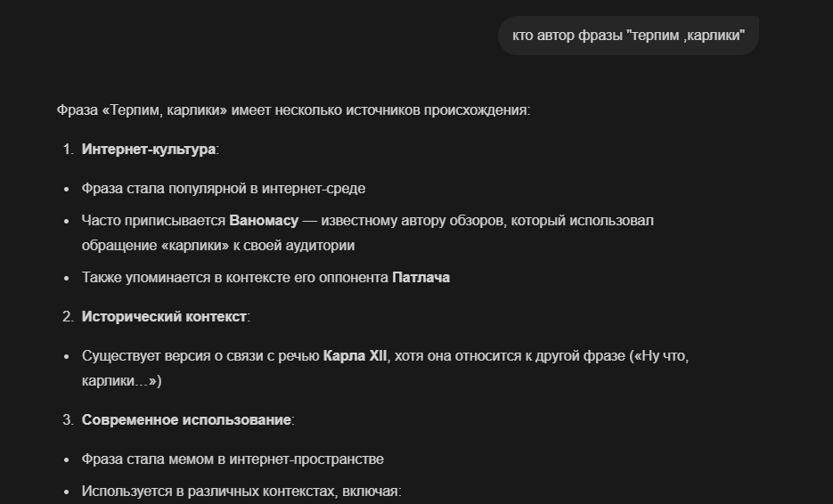833x504 pixels.
Task: Select the "Исторический контекст" heading
Action: (x=163, y=316)
